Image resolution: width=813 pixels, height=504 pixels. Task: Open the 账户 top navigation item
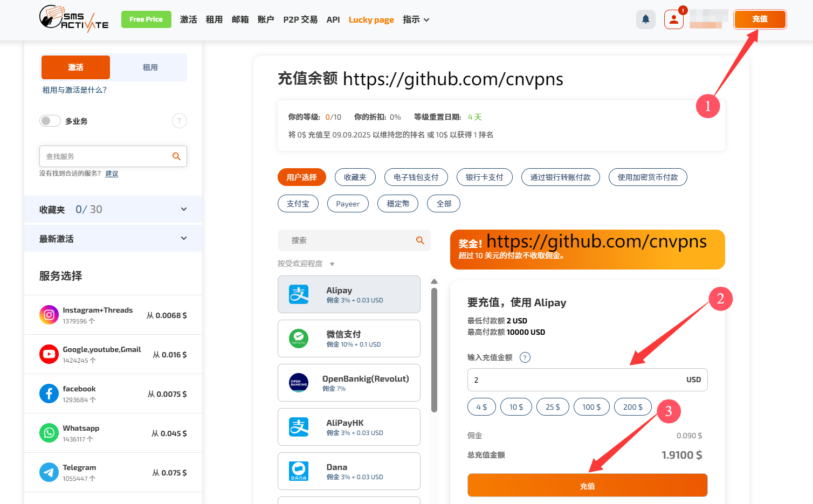click(x=266, y=19)
